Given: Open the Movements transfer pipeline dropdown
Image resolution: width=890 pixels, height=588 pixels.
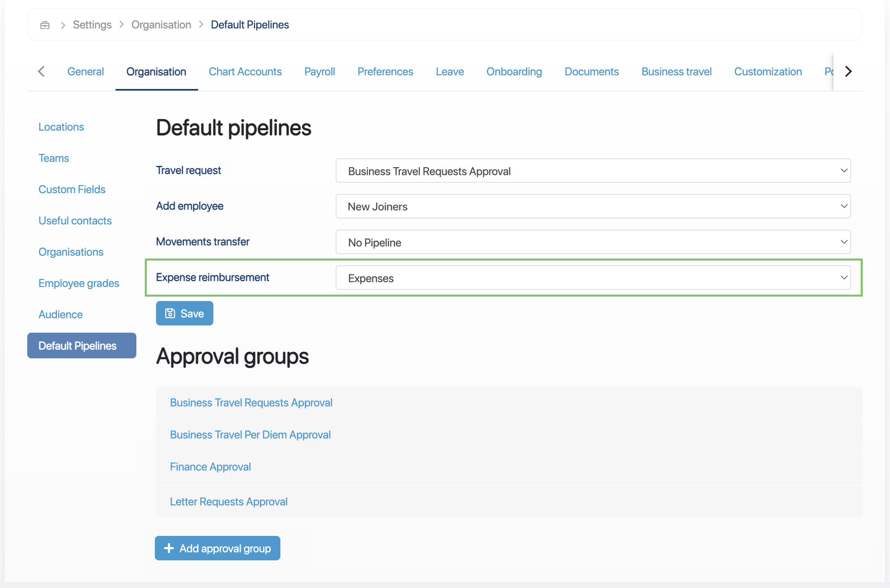Looking at the screenshot, I should pos(593,242).
